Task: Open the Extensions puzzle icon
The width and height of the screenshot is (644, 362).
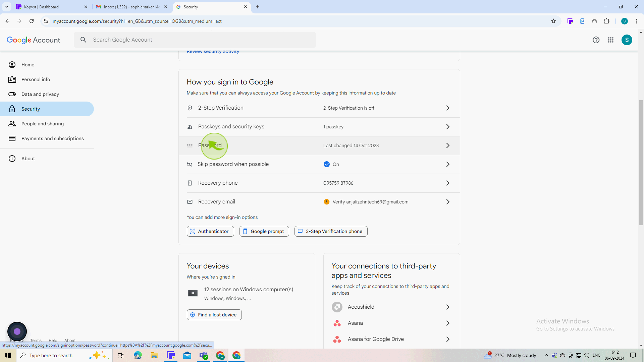Action: point(606,21)
